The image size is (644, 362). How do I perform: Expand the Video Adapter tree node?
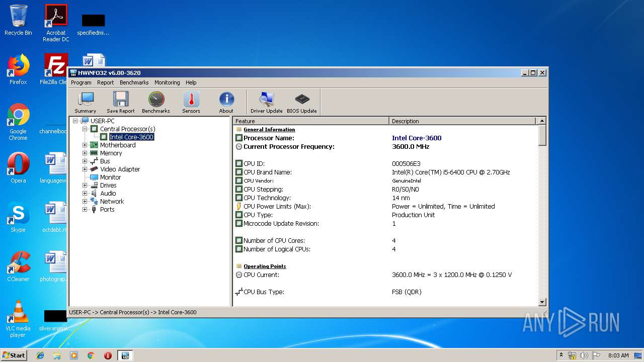point(85,169)
